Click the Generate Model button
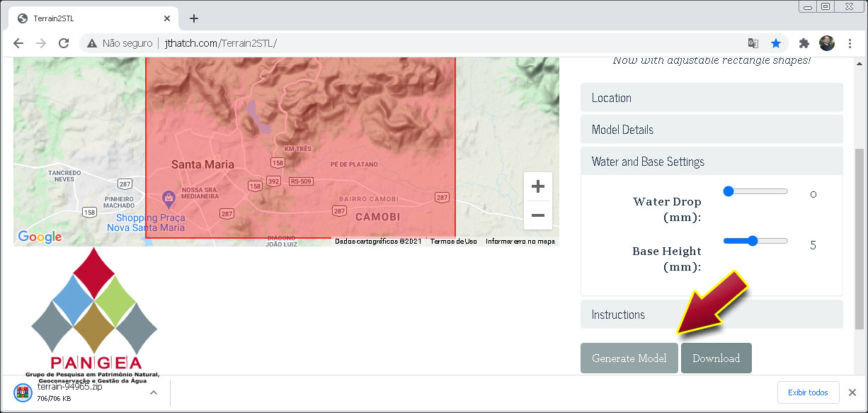The width and height of the screenshot is (868, 413). click(x=629, y=358)
